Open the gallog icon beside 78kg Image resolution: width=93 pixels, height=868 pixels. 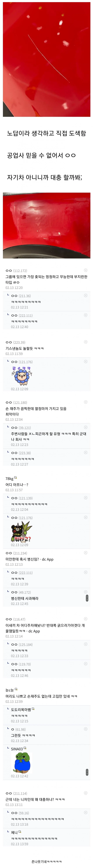(x=15, y=478)
